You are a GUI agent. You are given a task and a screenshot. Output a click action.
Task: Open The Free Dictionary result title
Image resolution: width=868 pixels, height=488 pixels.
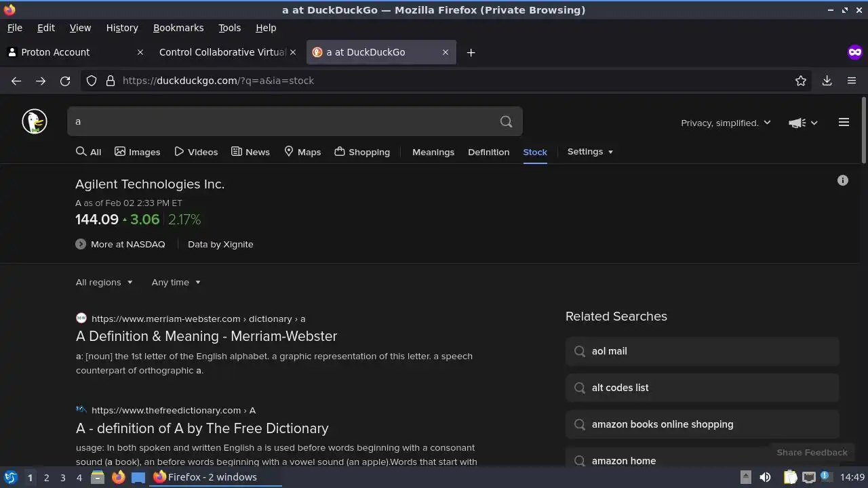pyautogui.click(x=202, y=428)
